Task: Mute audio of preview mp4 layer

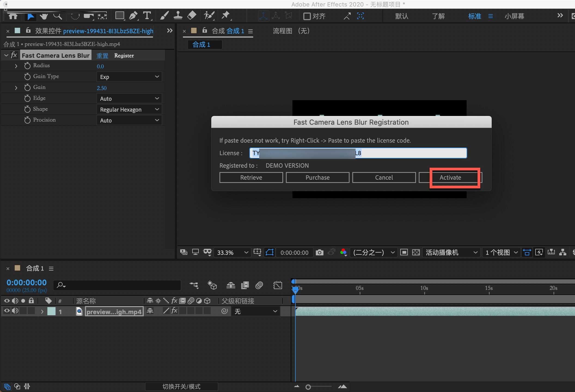Action: (x=15, y=311)
